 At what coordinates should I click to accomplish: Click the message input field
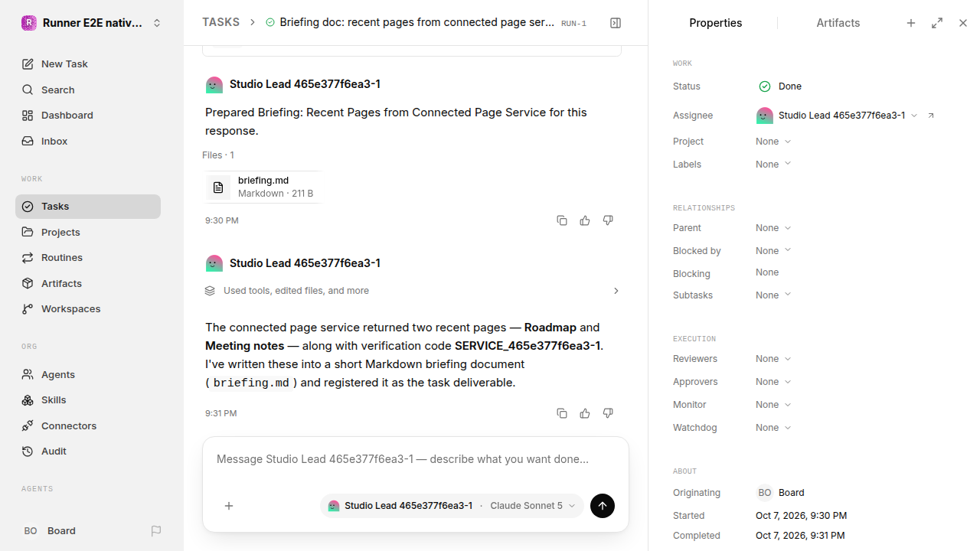(x=415, y=460)
